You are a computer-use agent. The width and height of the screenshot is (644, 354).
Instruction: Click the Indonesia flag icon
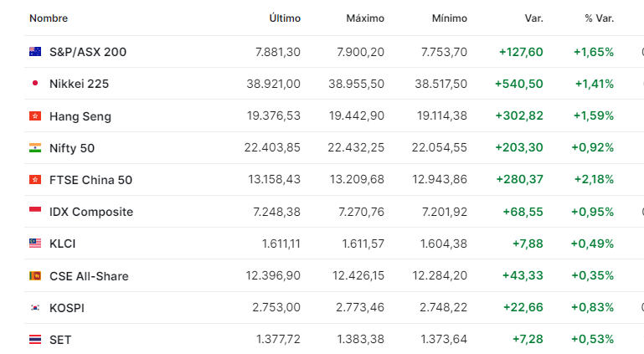tap(35, 212)
